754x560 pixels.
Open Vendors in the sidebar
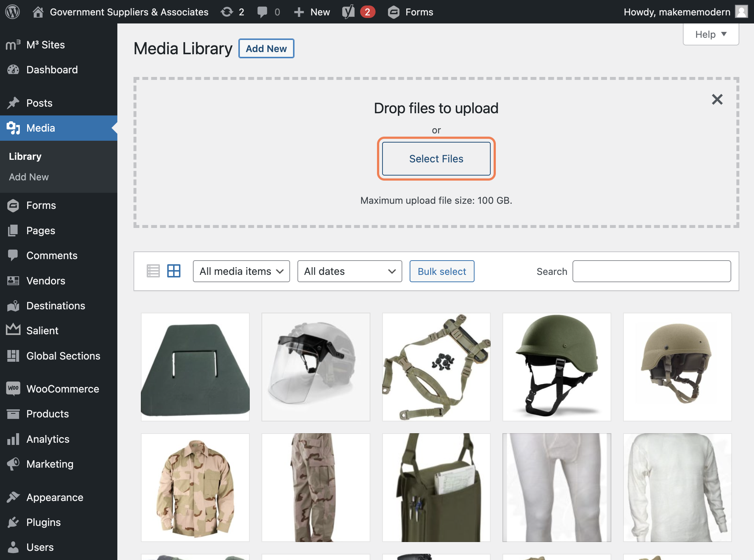click(59, 281)
